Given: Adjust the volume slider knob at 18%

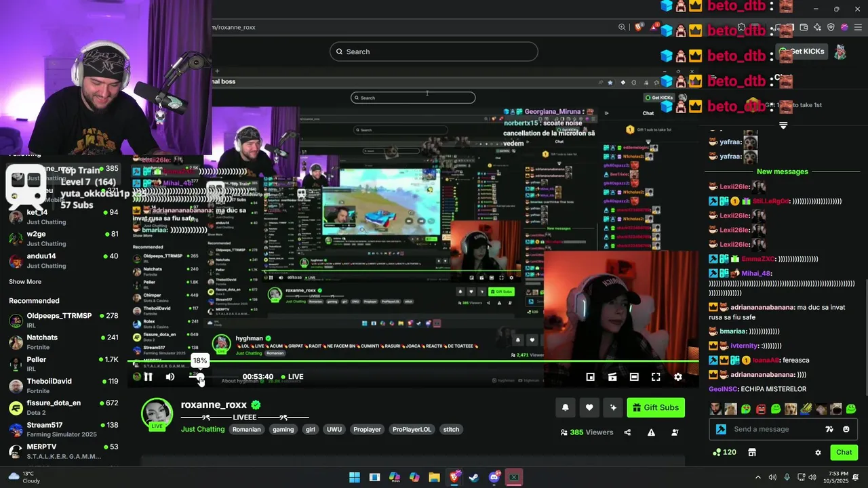Looking at the screenshot, I should pos(200,377).
